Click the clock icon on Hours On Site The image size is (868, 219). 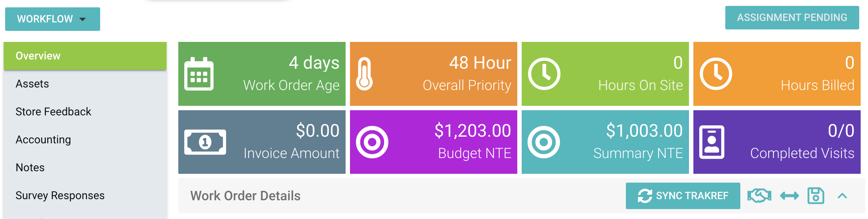point(544,74)
